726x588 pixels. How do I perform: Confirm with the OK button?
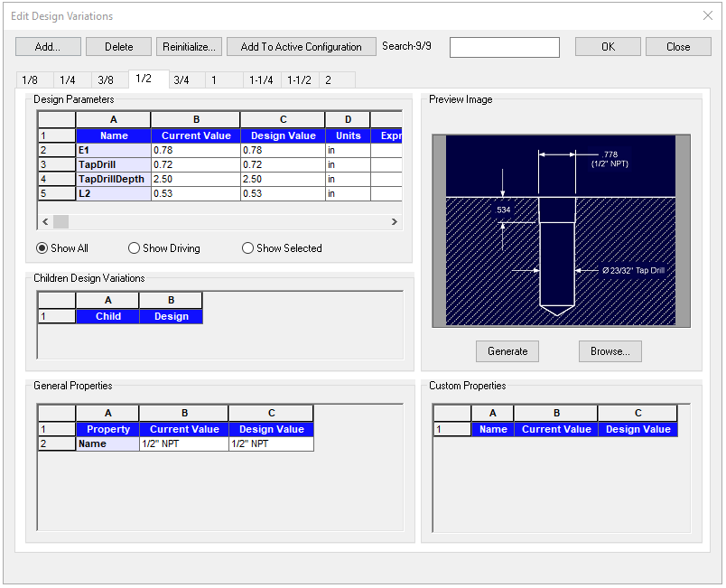[608, 47]
